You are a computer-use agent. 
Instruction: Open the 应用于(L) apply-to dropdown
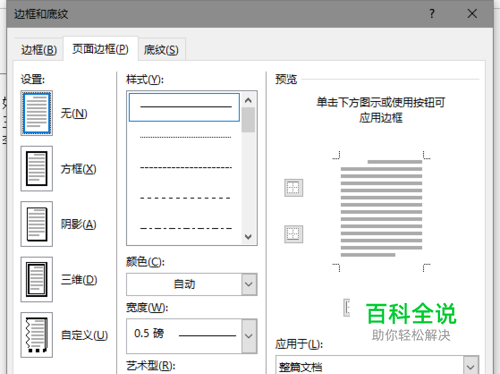[471, 366]
